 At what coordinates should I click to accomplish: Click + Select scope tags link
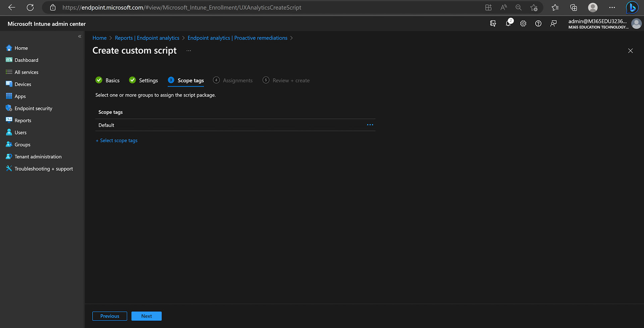pyautogui.click(x=117, y=141)
